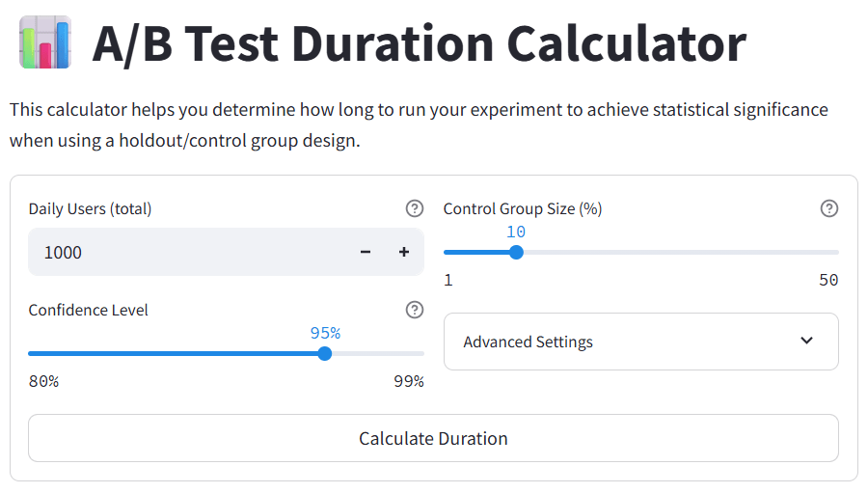868x493 pixels.
Task: Click the Confidence Level slider handle
Action: (x=325, y=354)
